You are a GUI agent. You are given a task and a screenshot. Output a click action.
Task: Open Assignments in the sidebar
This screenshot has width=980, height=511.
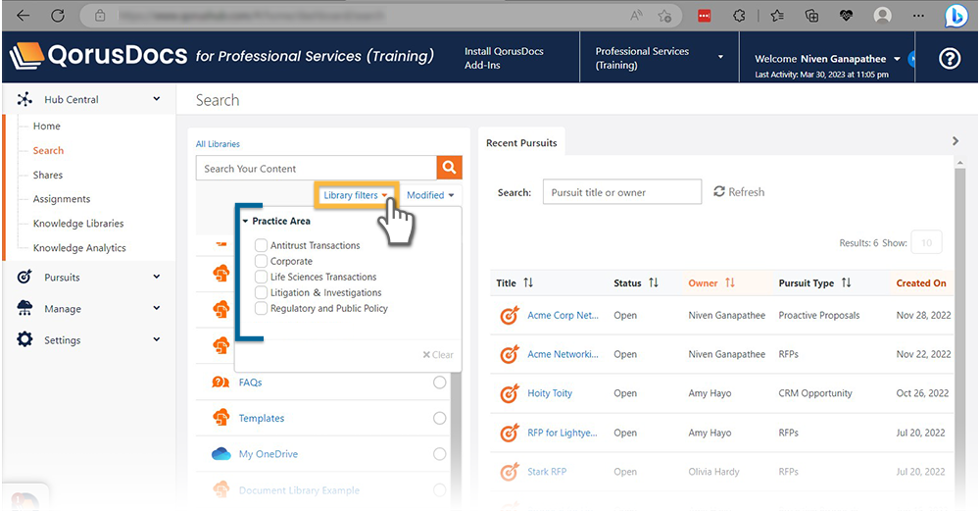61,199
